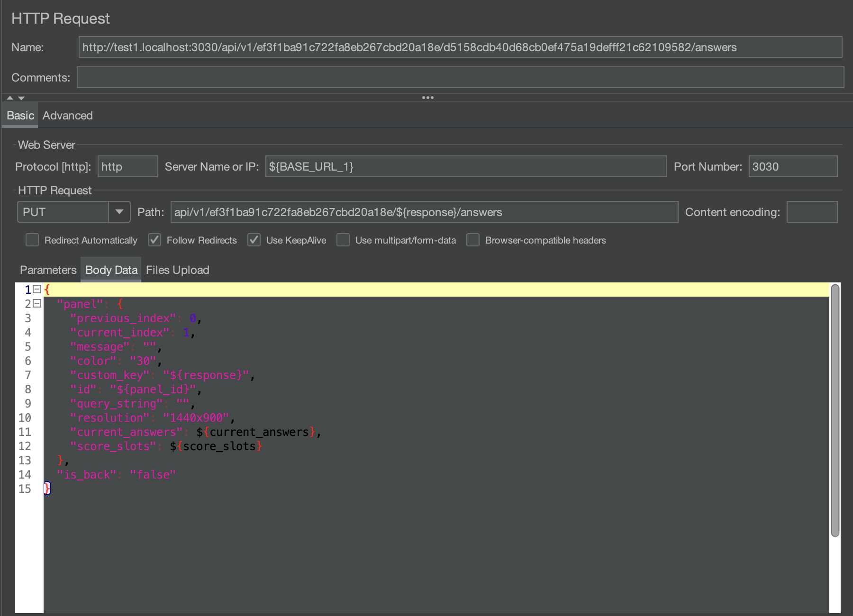The width and height of the screenshot is (853, 616).
Task: Uncheck Follow Redirects
Action: tap(154, 240)
